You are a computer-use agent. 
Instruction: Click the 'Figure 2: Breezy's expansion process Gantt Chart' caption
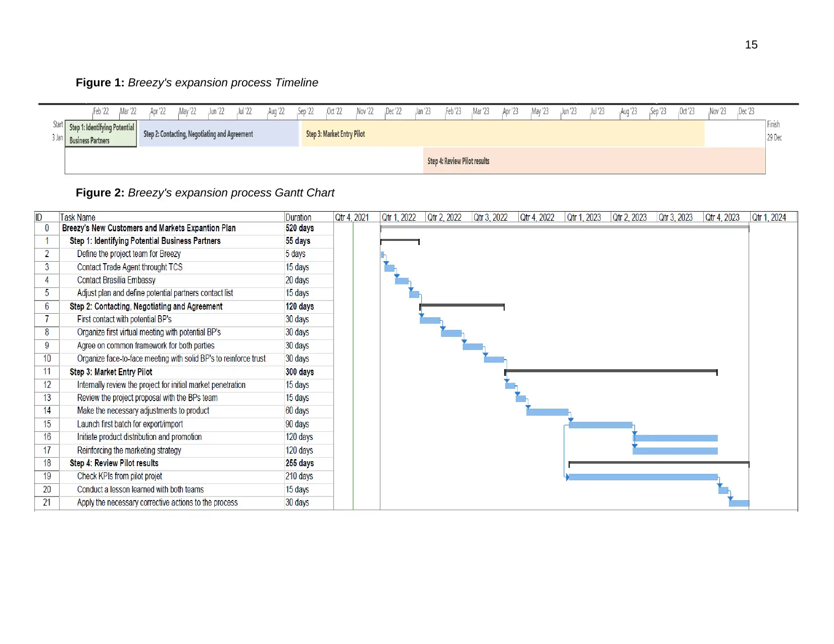(205, 193)
